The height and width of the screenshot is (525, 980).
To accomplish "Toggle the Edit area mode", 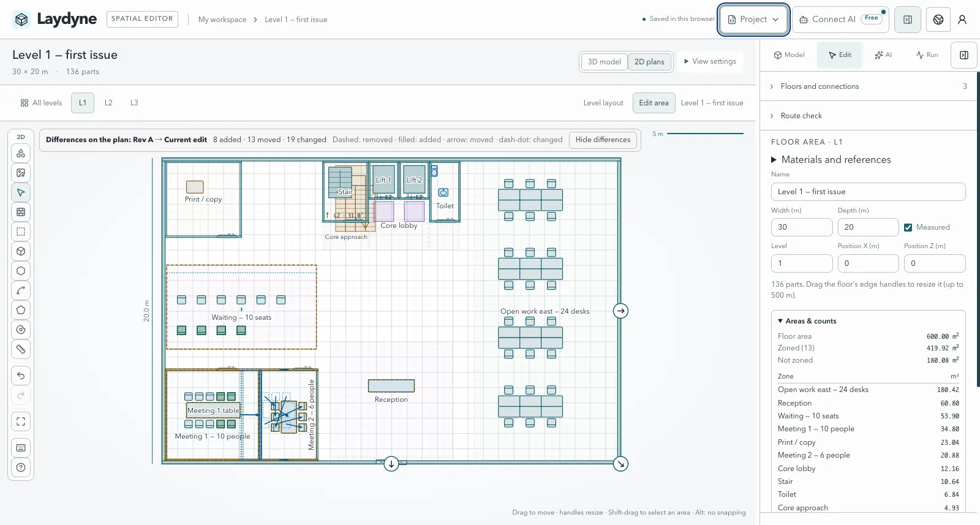I will pos(654,103).
